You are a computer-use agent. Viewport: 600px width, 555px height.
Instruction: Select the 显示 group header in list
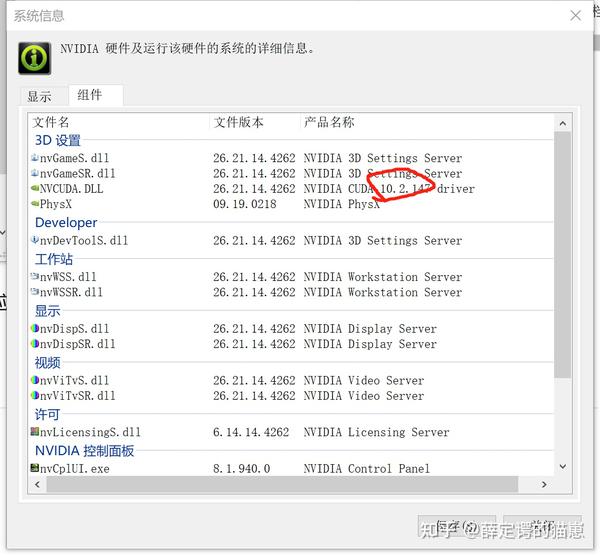pyautogui.click(x=47, y=311)
